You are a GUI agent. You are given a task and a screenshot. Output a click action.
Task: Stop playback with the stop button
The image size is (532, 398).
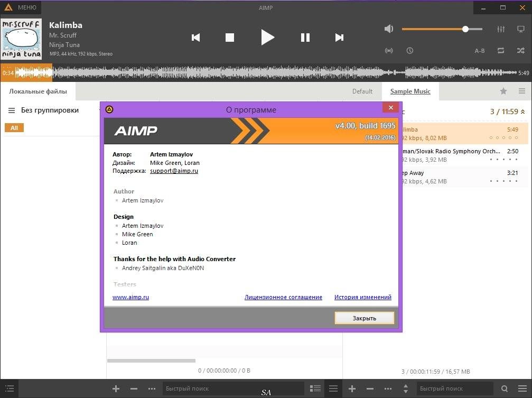[x=230, y=38]
